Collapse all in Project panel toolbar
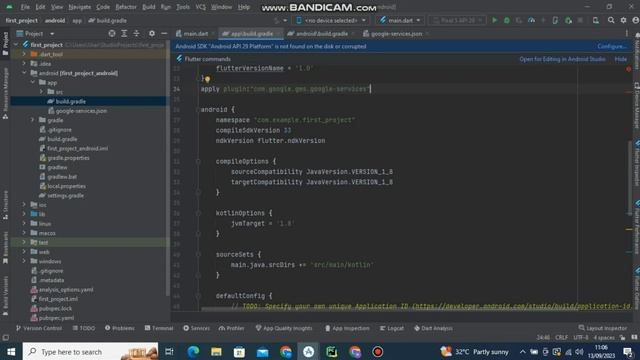The image size is (640, 360). (136, 33)
